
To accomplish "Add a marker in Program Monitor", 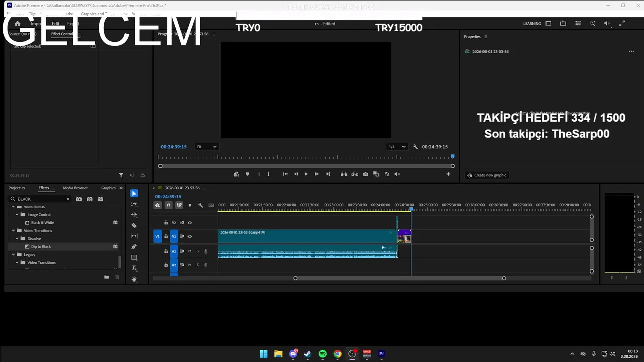I will [x=247, y=174].
